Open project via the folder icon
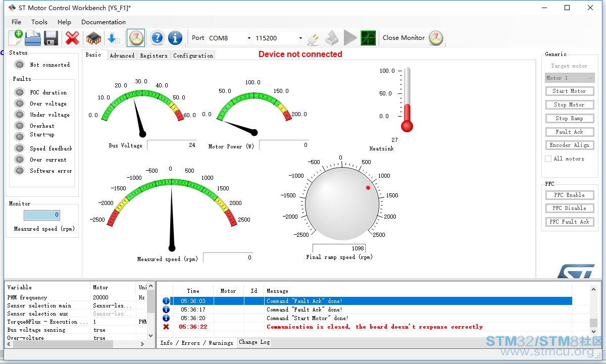 point(33,38)
